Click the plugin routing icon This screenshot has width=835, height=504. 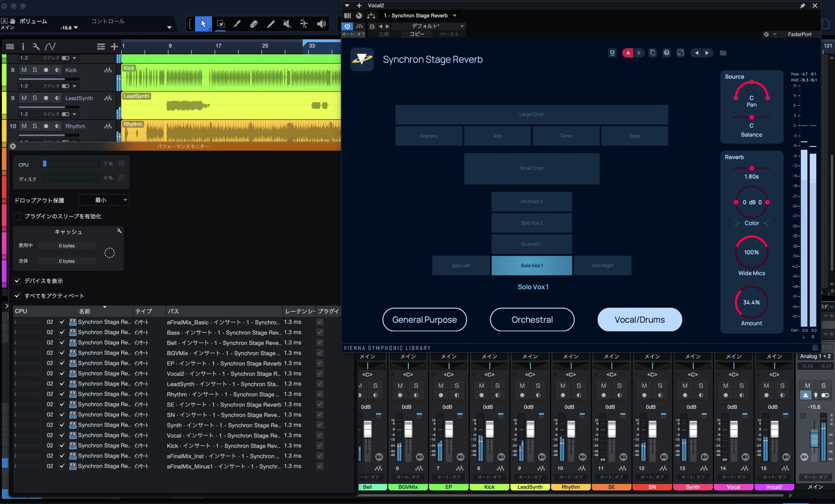click(371, 16)
